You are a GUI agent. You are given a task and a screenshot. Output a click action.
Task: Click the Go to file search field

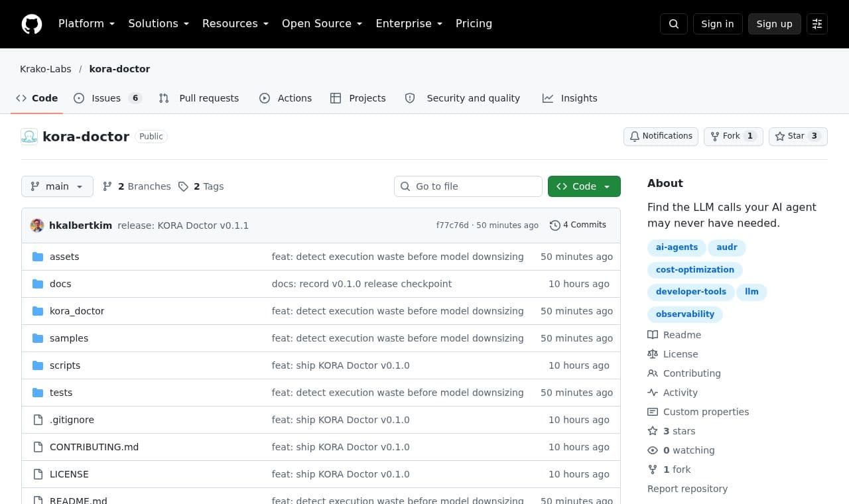468,186
